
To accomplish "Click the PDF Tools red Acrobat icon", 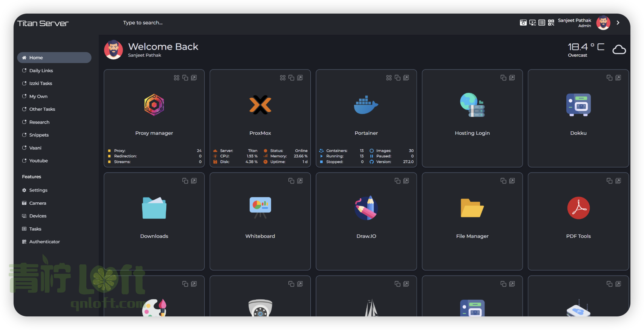I will (578, 208).
